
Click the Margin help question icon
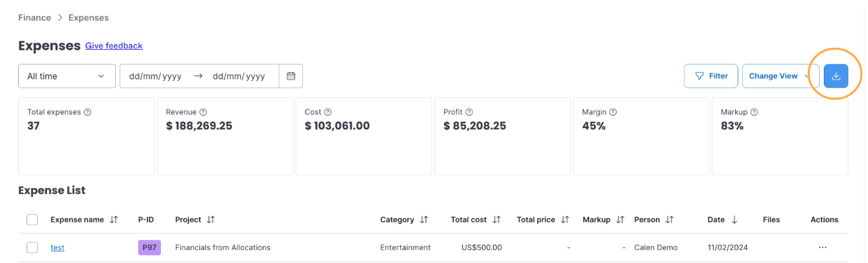coord(613,112)
